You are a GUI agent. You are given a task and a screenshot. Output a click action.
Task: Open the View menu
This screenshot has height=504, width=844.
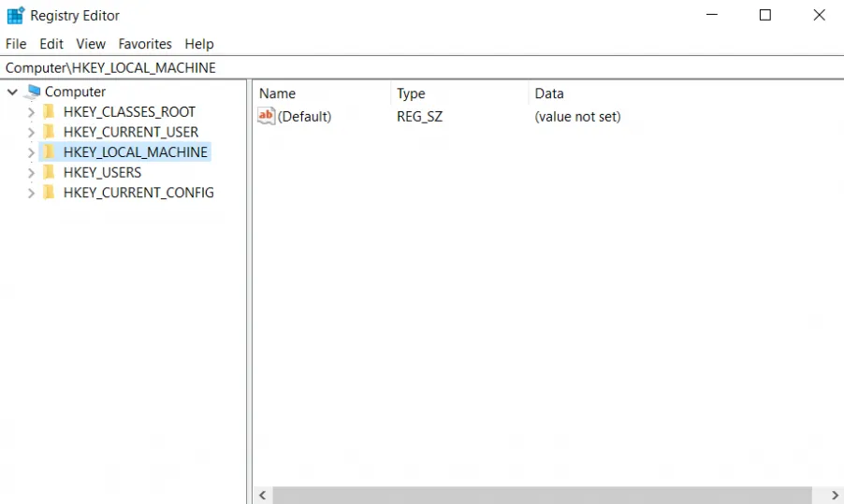pyautogui.click(x=91, y=44)
